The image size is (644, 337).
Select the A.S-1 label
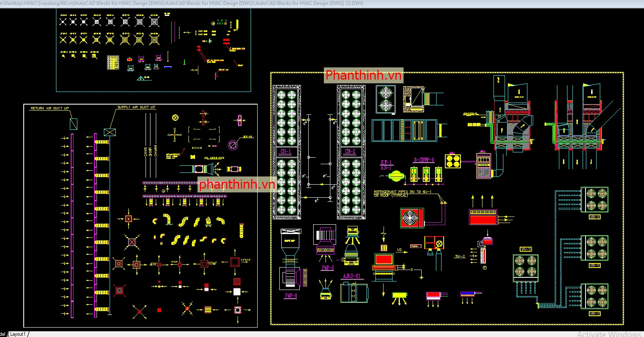pyautogui.click(x=386, y=168)
